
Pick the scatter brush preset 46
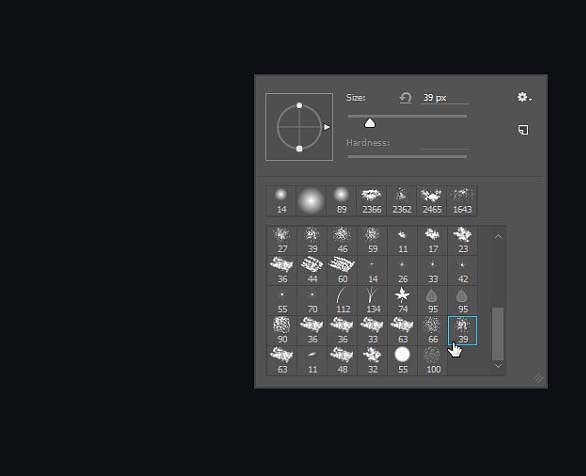click(342, 241)
